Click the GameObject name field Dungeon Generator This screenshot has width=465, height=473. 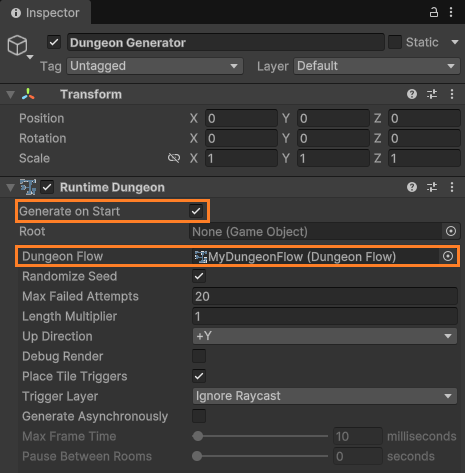click(x=226, y=42)
